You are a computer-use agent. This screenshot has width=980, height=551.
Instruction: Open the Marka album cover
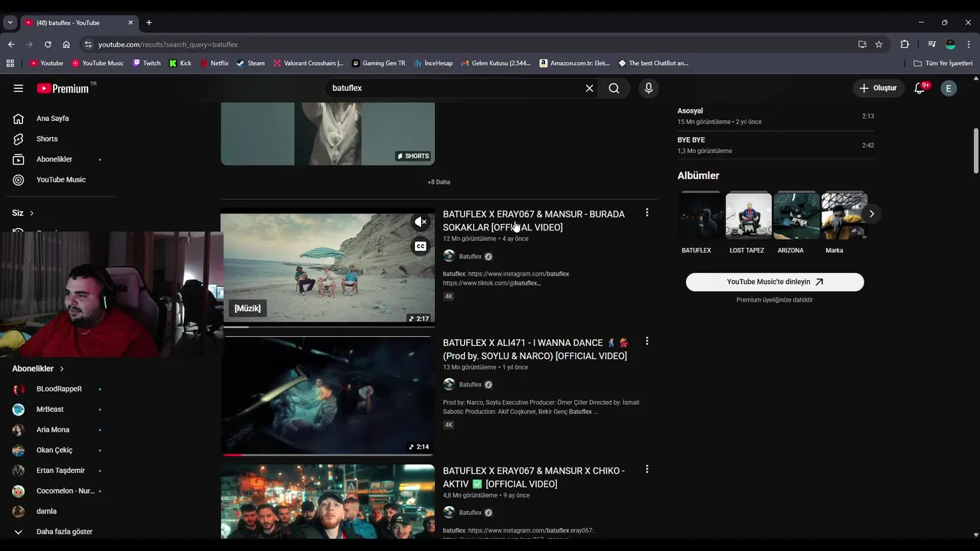(x=844, y=215)
